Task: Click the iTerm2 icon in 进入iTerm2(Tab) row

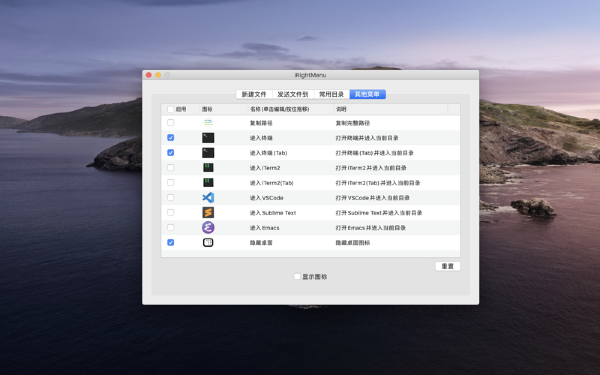Action: [x=208, y=183]
